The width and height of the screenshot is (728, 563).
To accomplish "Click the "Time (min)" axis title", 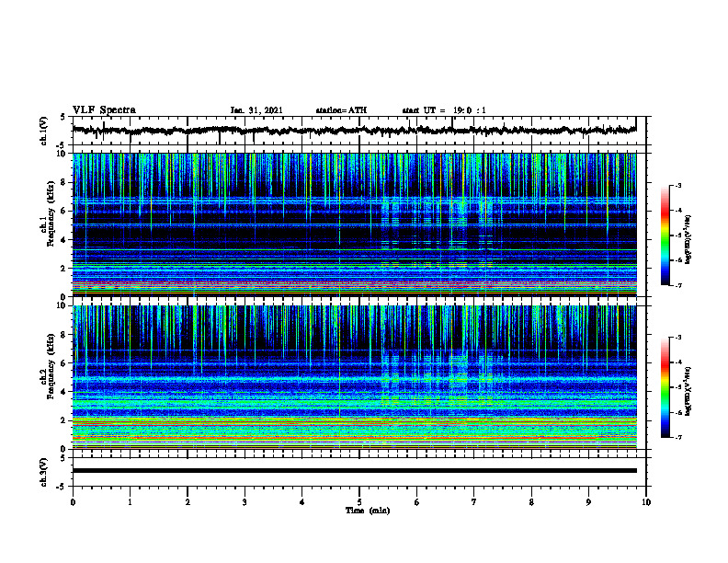I will (368, 511).
